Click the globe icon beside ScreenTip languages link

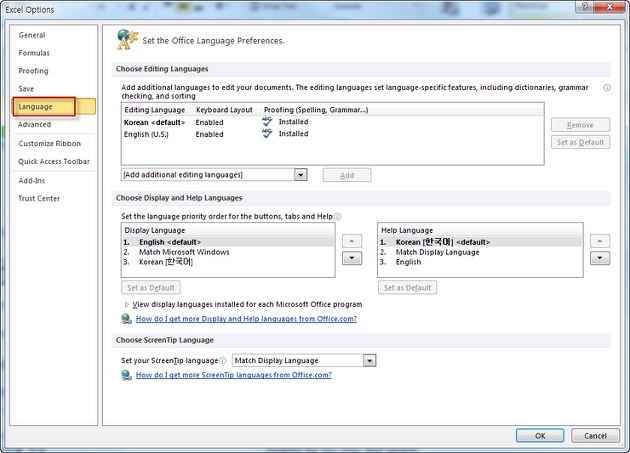pos(127,375)
